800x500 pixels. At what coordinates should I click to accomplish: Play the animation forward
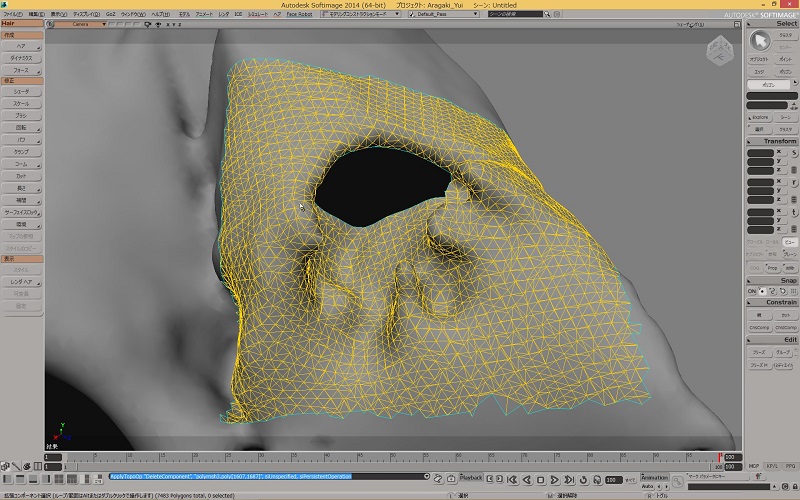point(555,480)
